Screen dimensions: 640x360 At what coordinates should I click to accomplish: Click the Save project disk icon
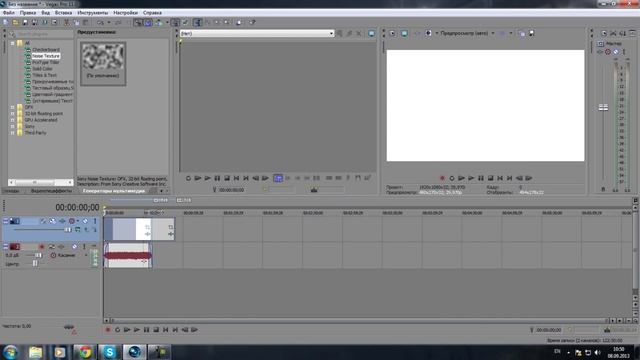(x=25, y=22)
